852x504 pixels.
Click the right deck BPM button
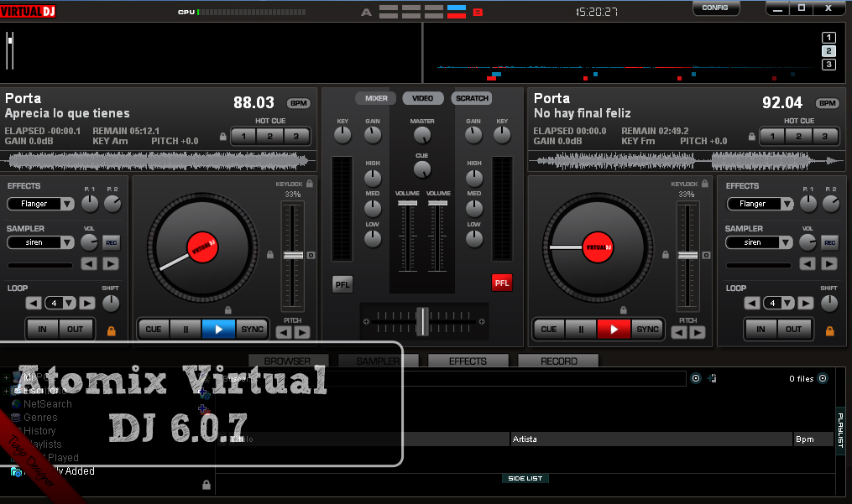coord(827,103)
